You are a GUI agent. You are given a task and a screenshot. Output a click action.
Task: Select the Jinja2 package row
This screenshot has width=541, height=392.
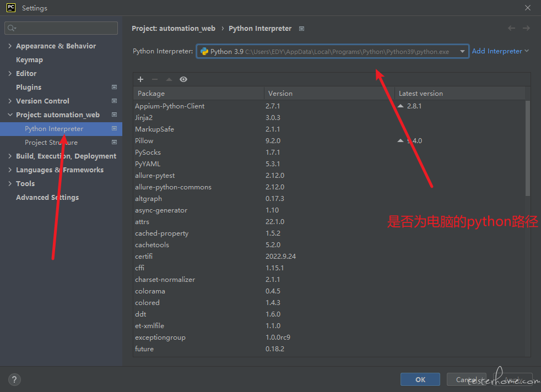pyautogui.click(x=329, y=118)
